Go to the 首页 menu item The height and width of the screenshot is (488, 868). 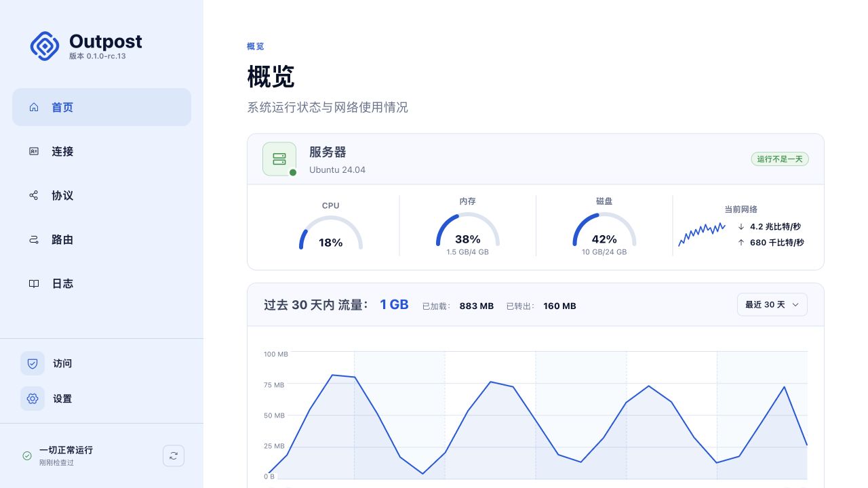(x=102, y=107)
